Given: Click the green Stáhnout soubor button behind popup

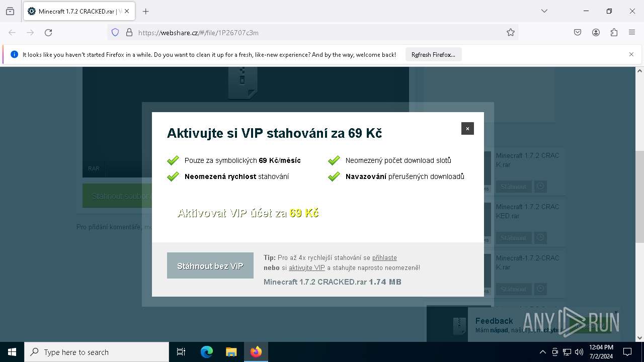Looking at the screenshot, I should [118, 196].
